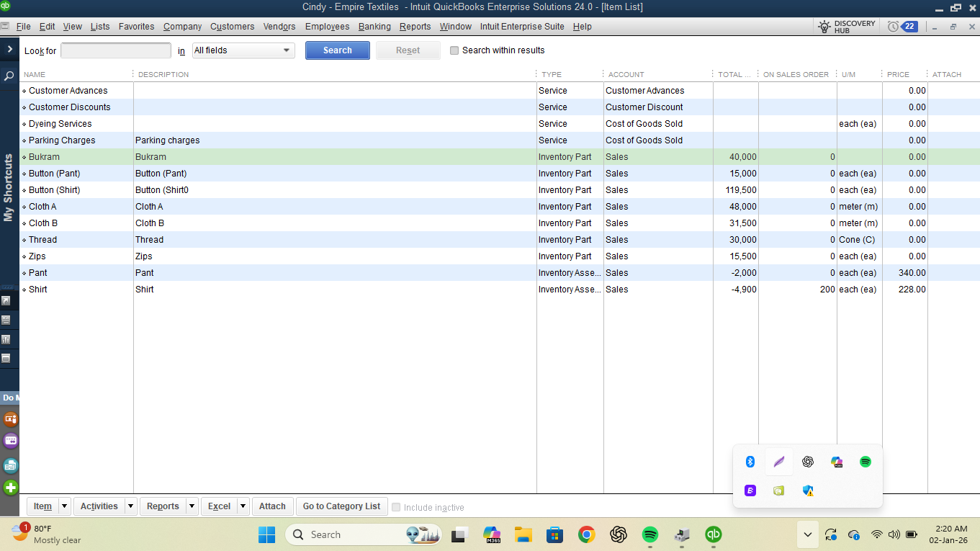Open the Company menu

tap(182, 27)
